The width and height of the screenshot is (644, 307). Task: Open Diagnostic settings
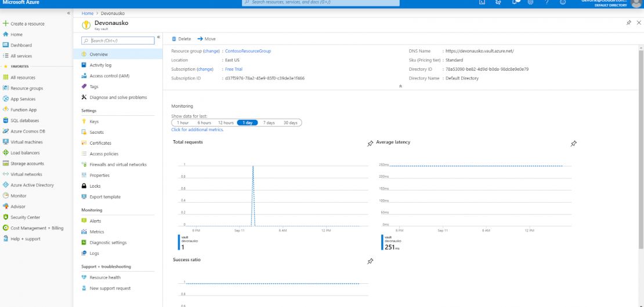pyautogui.click(x=108, y=243)
